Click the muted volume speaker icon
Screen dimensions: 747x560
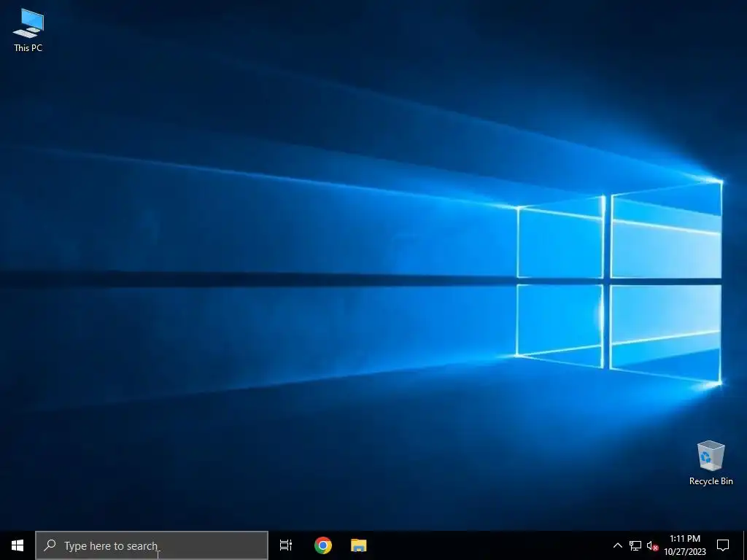[652, 545]
